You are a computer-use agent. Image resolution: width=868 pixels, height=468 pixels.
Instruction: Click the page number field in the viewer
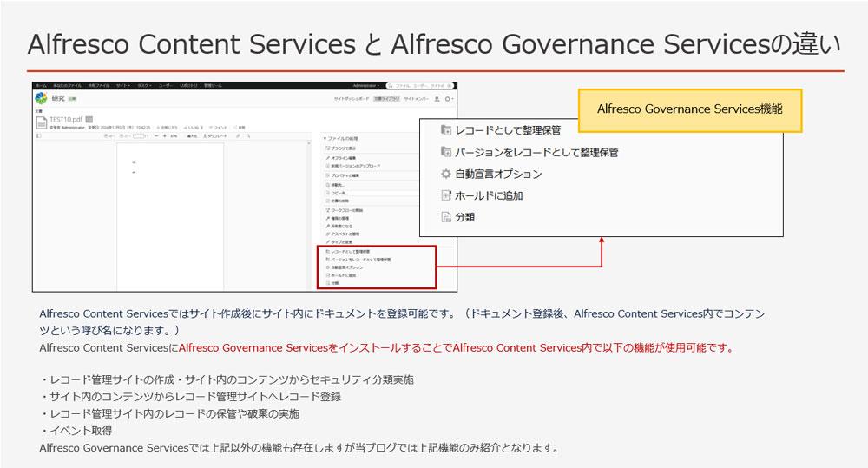point(138,135)
